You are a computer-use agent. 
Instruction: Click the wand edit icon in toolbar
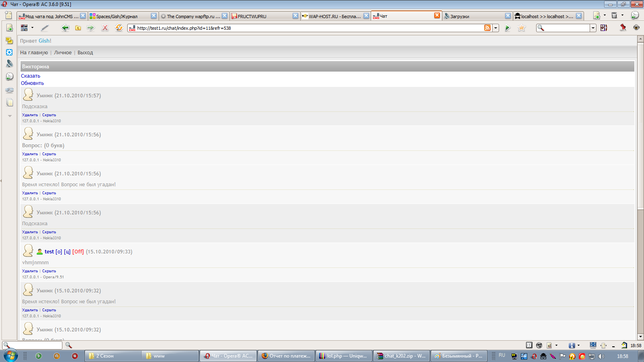coord(45,28)
